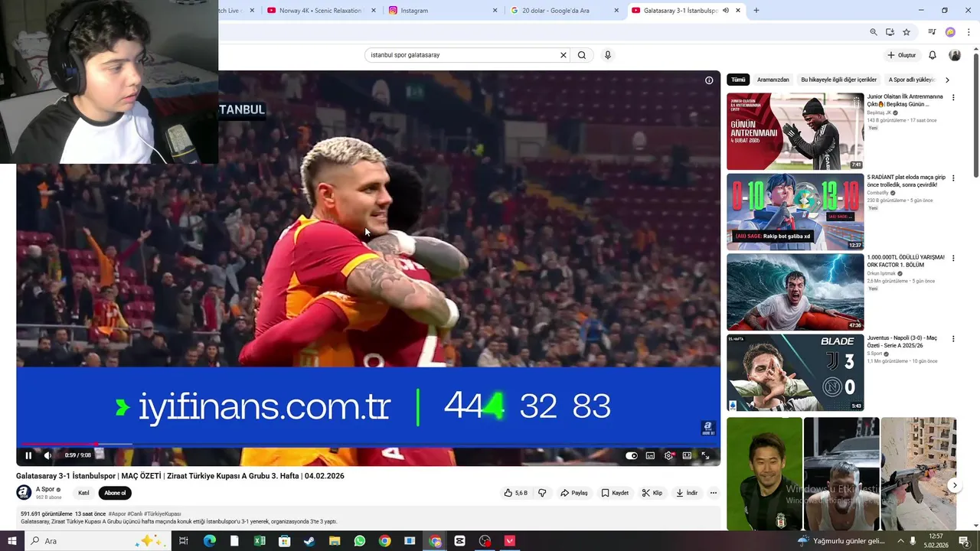Create a clip with Klip button
This screenshot has height=551, width=980.
[652, 493]
